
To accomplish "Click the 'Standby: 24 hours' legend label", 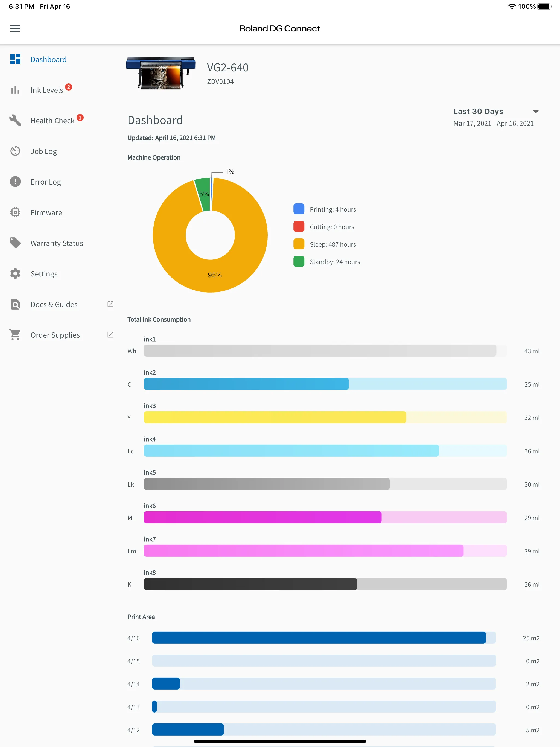I will pos(335,262).
